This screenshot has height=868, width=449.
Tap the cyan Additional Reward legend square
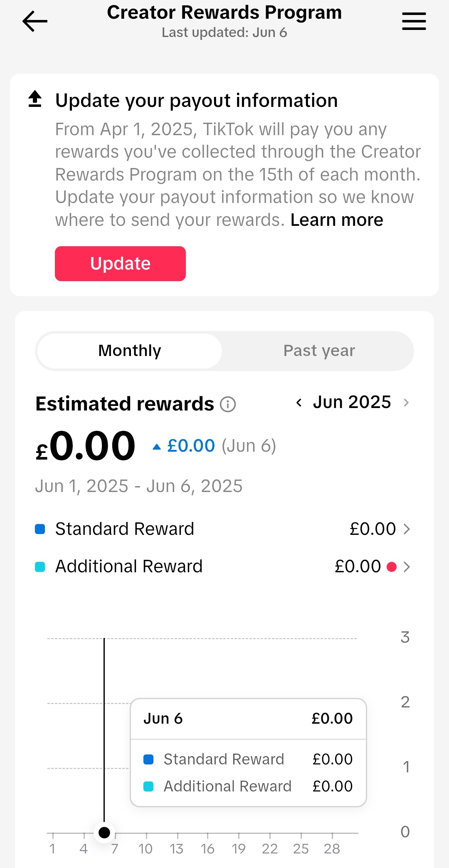pos(40,567)
